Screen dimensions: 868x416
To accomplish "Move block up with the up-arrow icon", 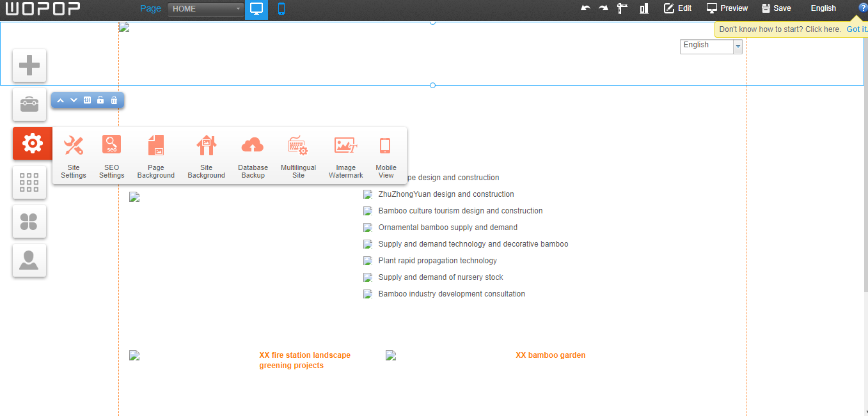I will [x=60, y=100].
